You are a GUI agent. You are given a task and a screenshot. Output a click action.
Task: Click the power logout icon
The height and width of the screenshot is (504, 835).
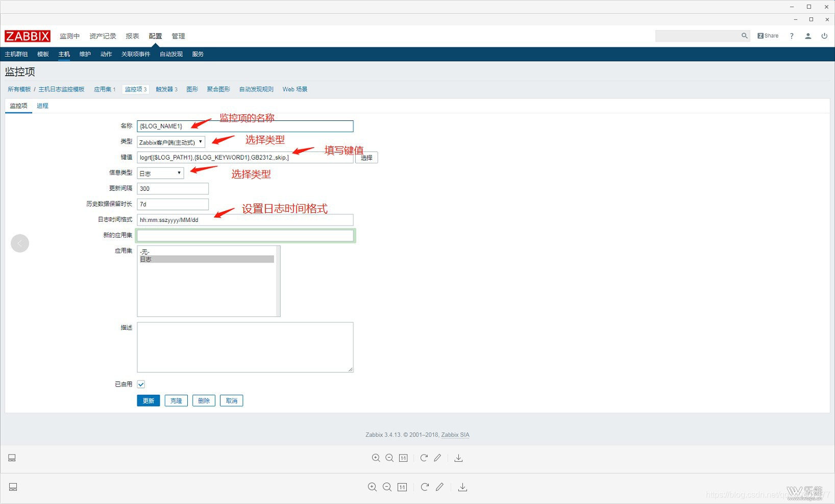click(x=824, y=36)
